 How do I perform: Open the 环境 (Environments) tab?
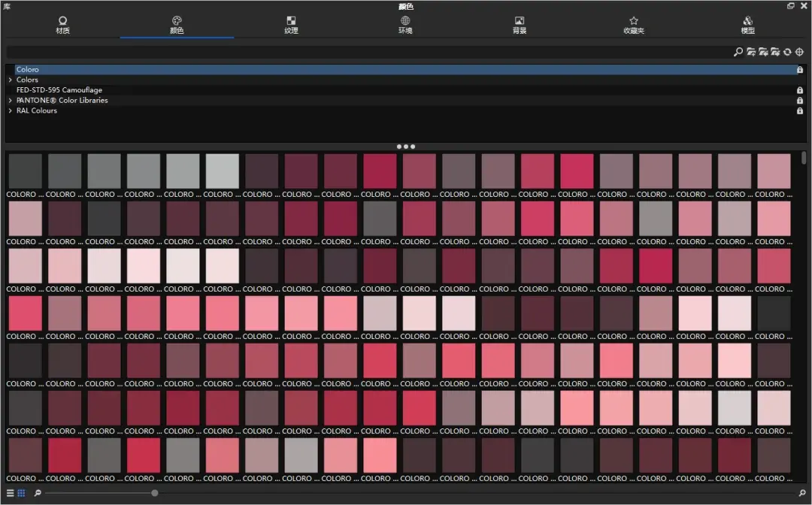pos(405,25)
